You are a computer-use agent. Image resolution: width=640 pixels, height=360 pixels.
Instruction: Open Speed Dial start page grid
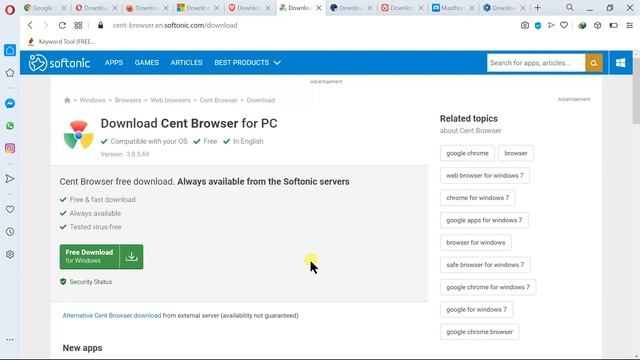(x=78, y=25)
